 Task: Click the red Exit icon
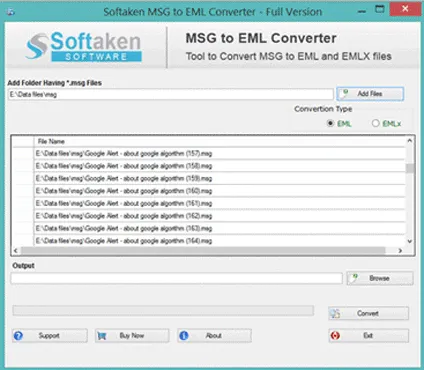point(335,336)
